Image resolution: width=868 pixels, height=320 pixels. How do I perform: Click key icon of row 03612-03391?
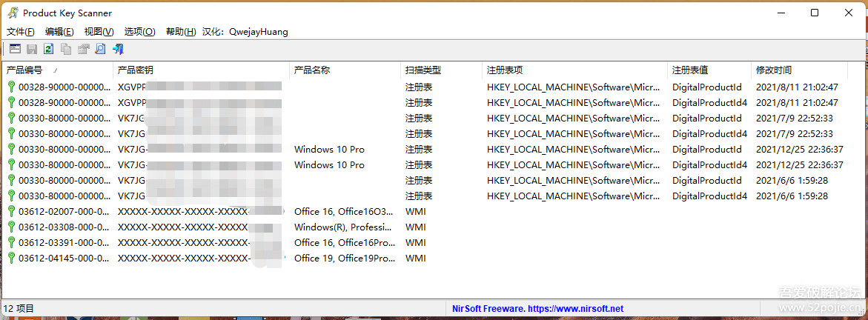(x=11, y=242)
